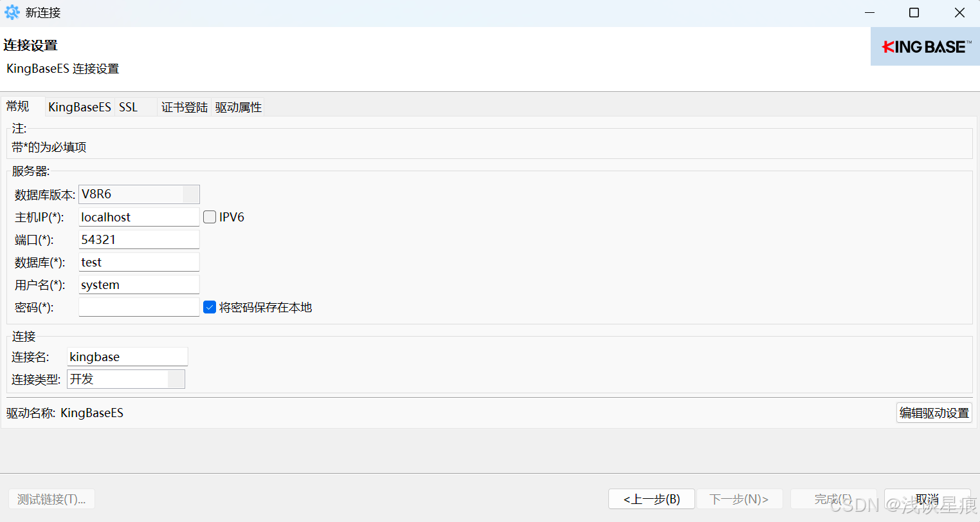Screen dimensions: 980x522
Task: Click the 测试链接(T)... button
Action: click(x=51, y=499)
